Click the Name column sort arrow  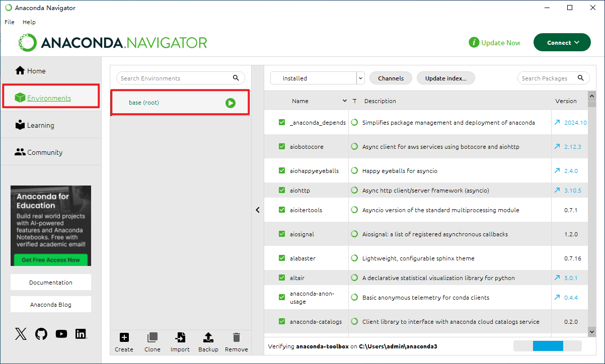345,101
